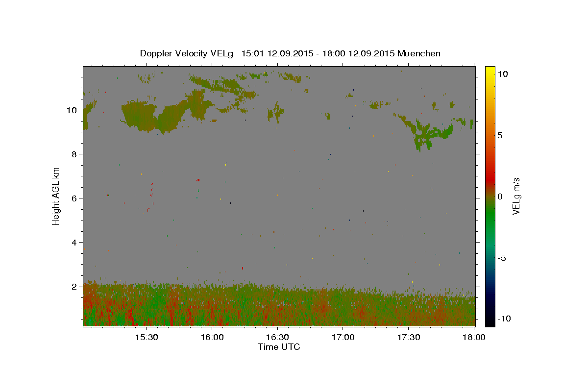Click the 6 km height tick label
This screenshot has height=392, width=588.
click(x=74, y=198)
